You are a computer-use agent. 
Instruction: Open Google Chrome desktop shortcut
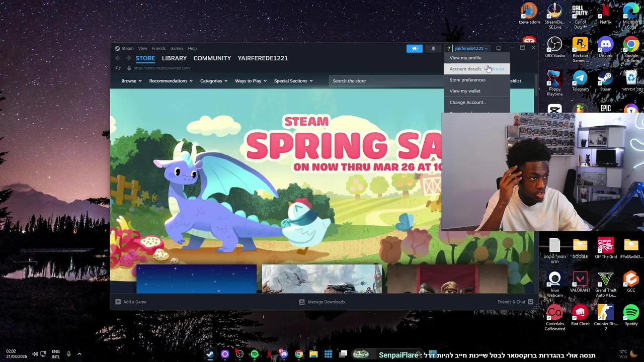click(631, 50)
